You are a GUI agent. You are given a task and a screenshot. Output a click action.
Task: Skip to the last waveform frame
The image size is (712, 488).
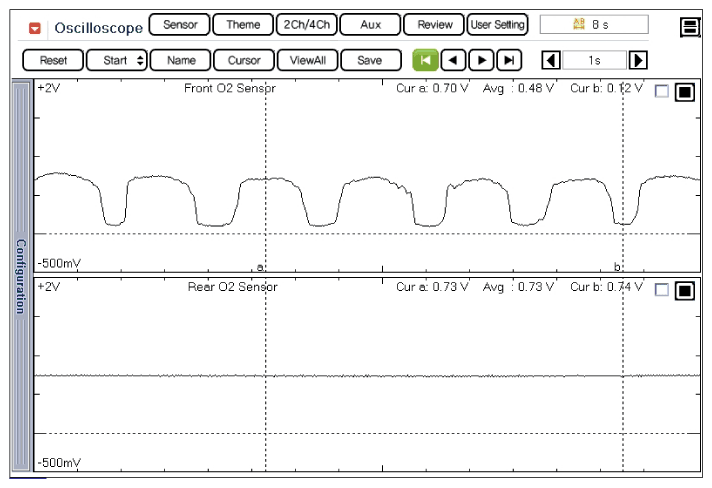(x=510, y=60)
